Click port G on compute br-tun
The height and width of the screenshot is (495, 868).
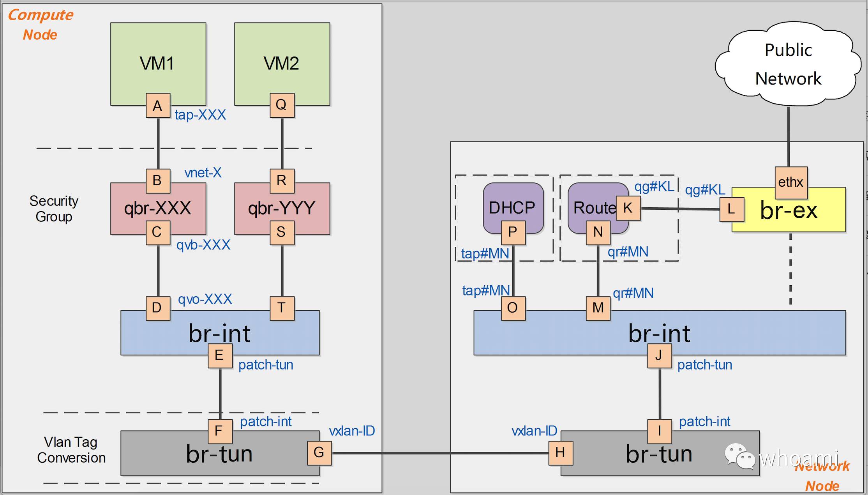[x=319, y=453]
